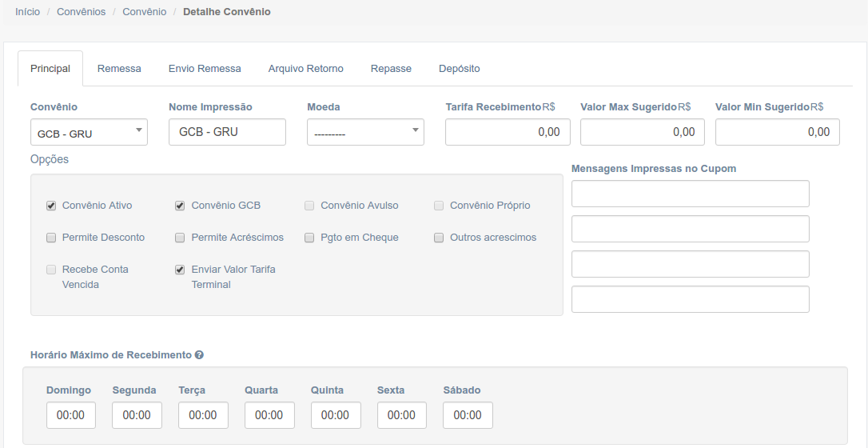The image size is (868, 448).
Task: Select the Arquivo Retorno tab
Action: pos(305,69)
